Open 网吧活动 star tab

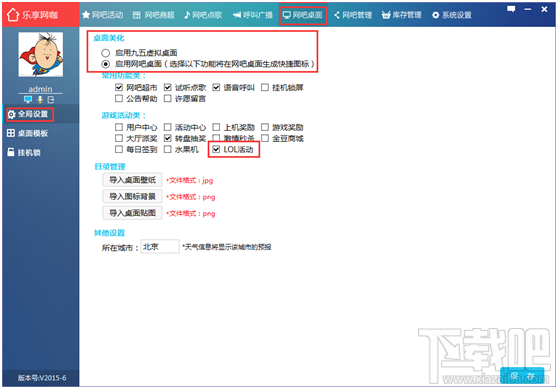pos(102,15)
